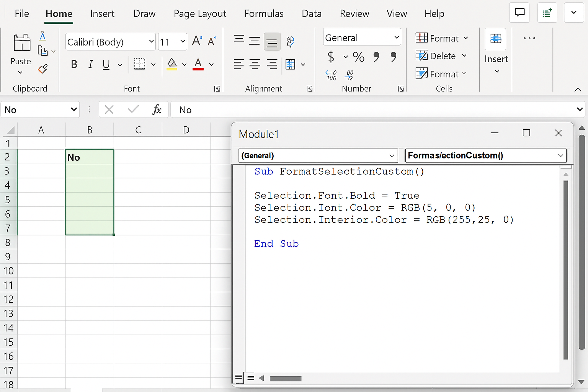The width and height of the screenshot is (588, 392).
Task: Click Module1 horizontal scrollbar thumb
Action: pyautogui.click(x=285, y=378)
